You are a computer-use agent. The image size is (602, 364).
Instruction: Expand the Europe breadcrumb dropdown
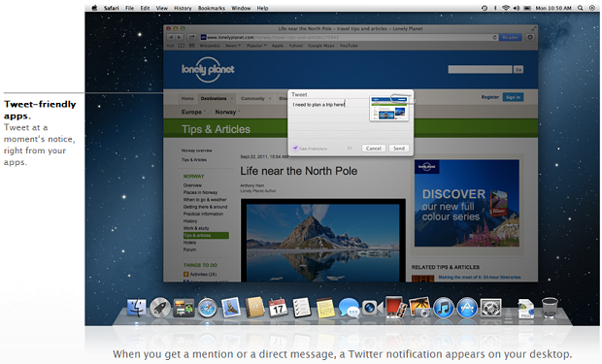(x=193, y=112)
